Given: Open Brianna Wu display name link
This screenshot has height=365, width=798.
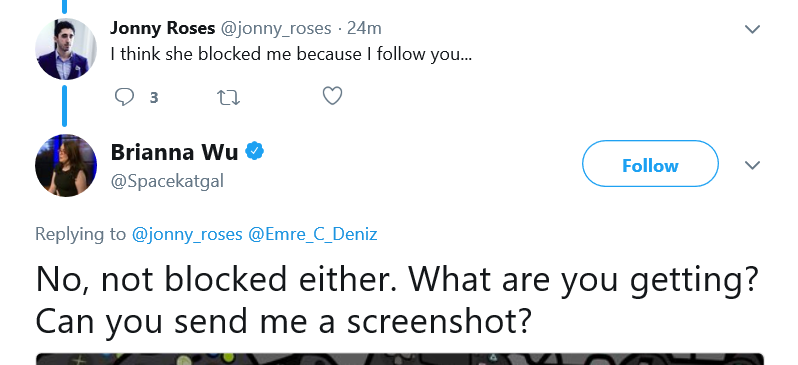Looking at the screenshot, I should [174, 152].
